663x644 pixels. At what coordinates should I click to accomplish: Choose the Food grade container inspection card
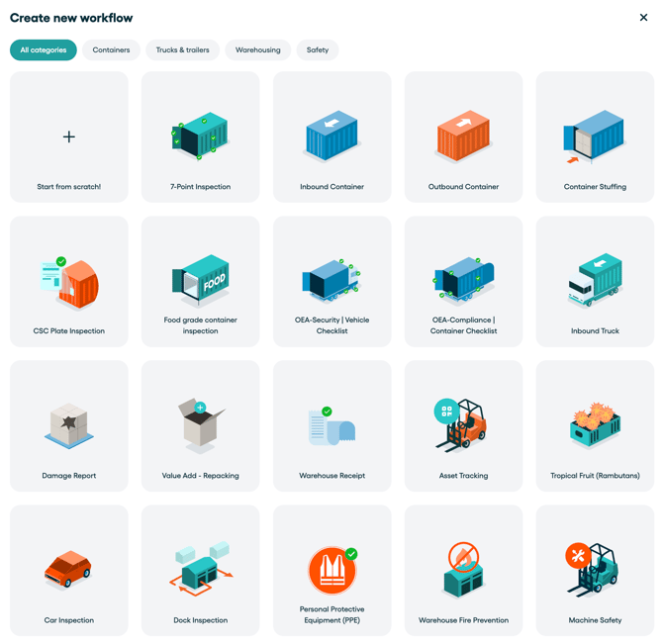tap(200, 282)
